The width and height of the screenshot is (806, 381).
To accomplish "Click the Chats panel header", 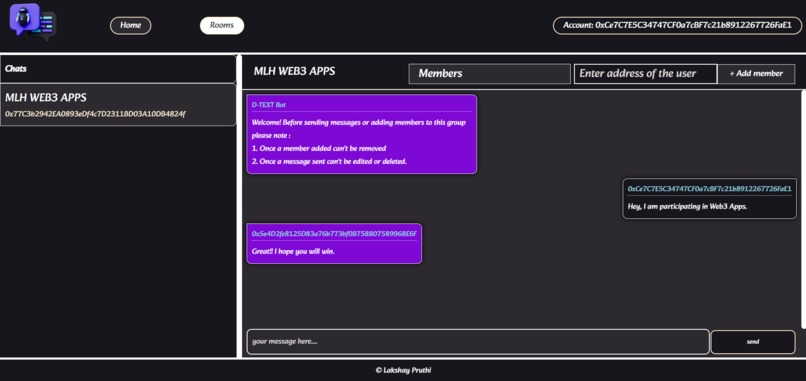I will (x=118, y=69).
